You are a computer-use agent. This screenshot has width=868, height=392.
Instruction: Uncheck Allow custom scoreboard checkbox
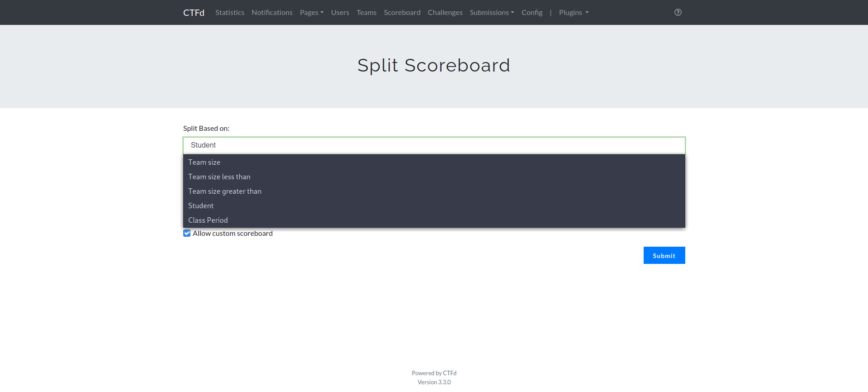pyautogui.click(x=187, y=233)
